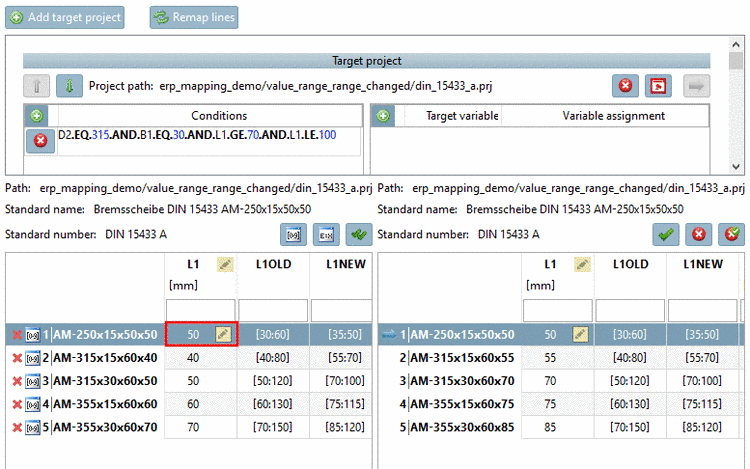
Task: Click right L1 value 85 for AM-355x30x60x85
Action: pos(550,427)
